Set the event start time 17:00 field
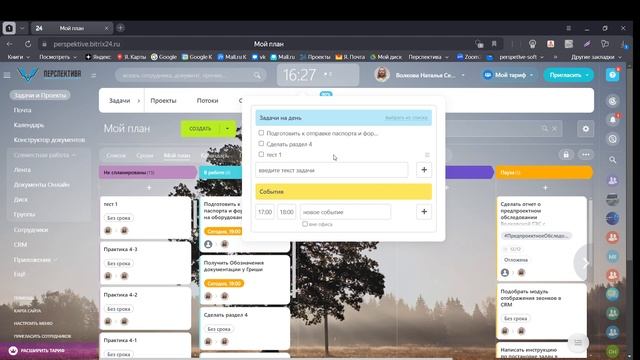 pyautogui.click(x=265, y=212)
